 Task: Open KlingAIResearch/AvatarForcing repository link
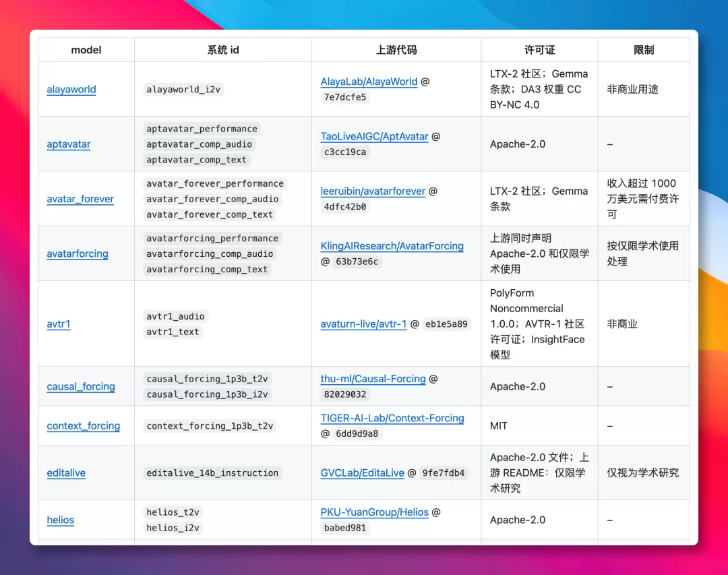[392, 245]
